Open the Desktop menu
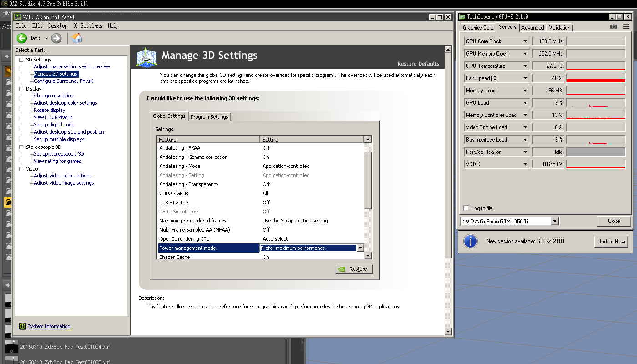Screen dimensions: 637x364 (58, 26)
